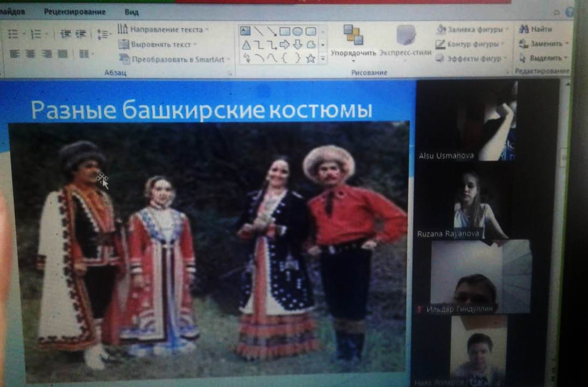Choose the oval shape tool
This screenshot has height=387, width=588.
[x=297, y=31]
